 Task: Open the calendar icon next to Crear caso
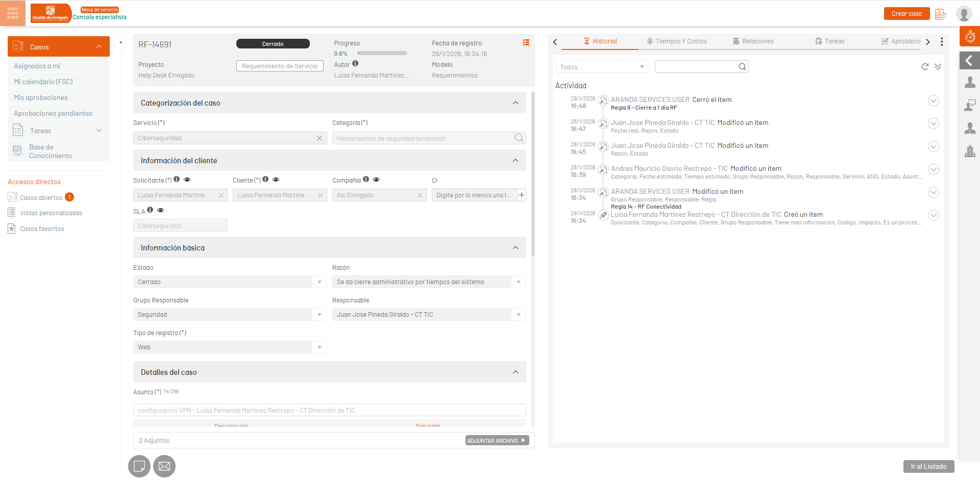[940, 14]
